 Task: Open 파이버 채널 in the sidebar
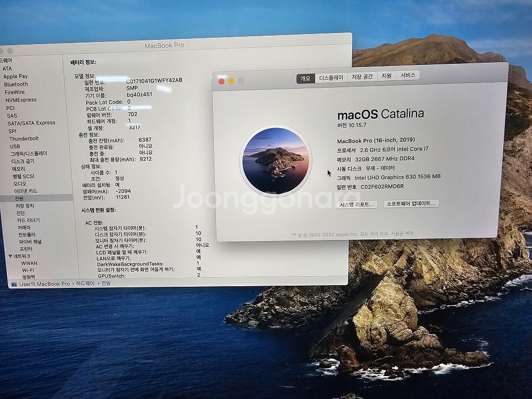click(30, 242)
